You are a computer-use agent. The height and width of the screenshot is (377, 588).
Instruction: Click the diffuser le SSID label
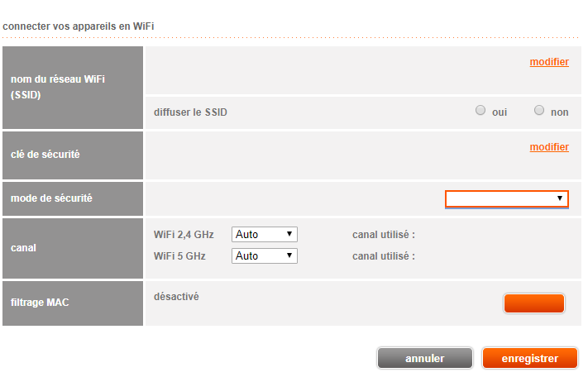(190, 112)
